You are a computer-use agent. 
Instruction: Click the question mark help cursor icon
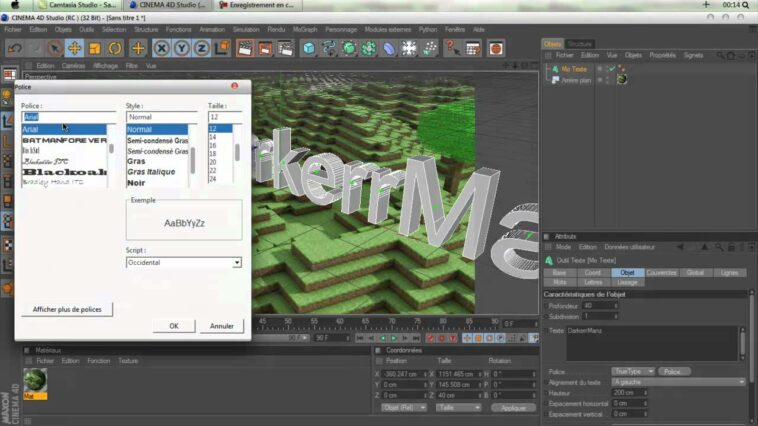click(452, 48)
